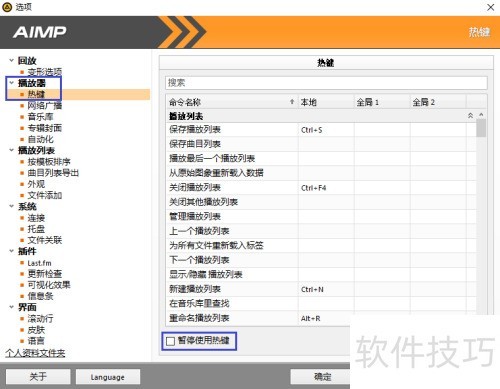Select the 播放最后一个播放列表 command row
Screen dimensions: 500x389
pyautogui.click(x=321, y=158)
